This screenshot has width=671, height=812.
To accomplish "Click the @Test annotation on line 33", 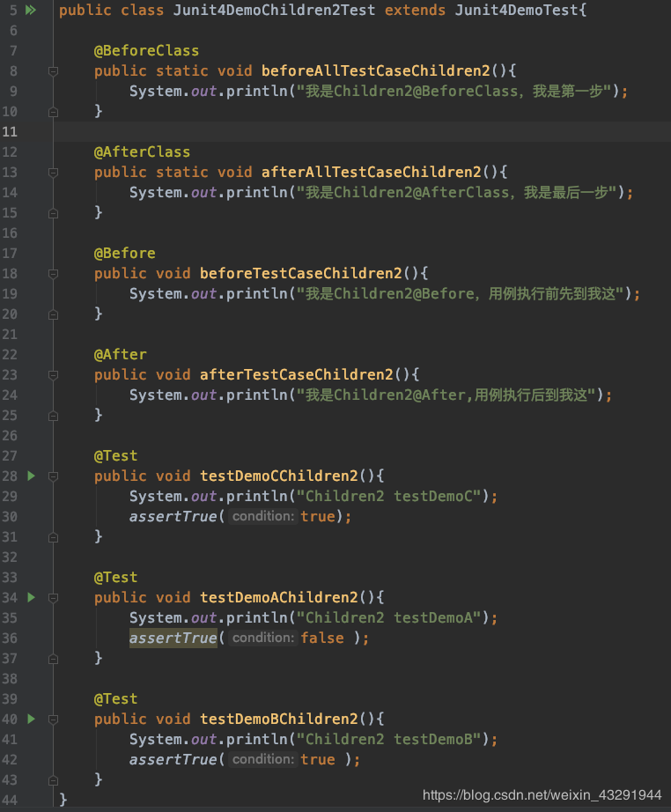I will (x=116, y=578).
